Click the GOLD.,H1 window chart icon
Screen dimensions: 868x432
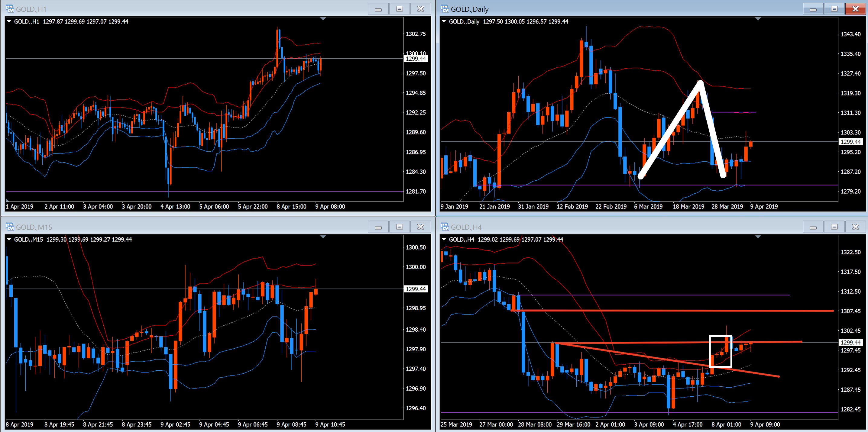[10, 9]
